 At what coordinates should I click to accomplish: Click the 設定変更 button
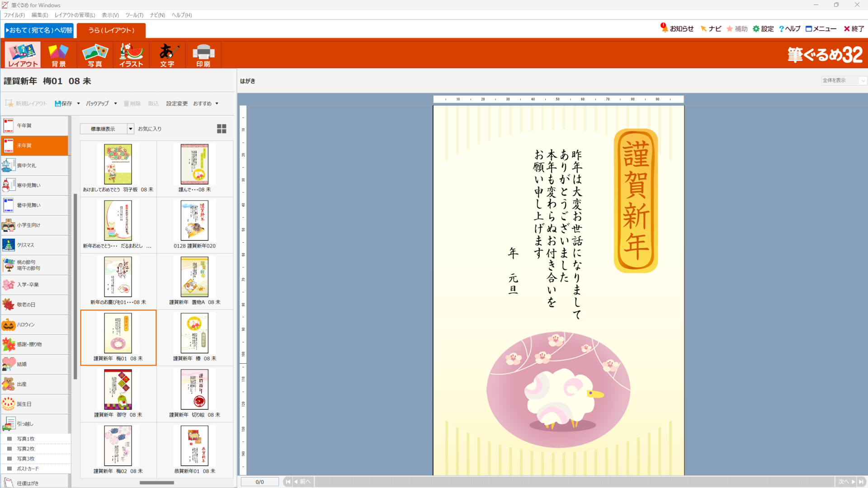coord(177,103)
